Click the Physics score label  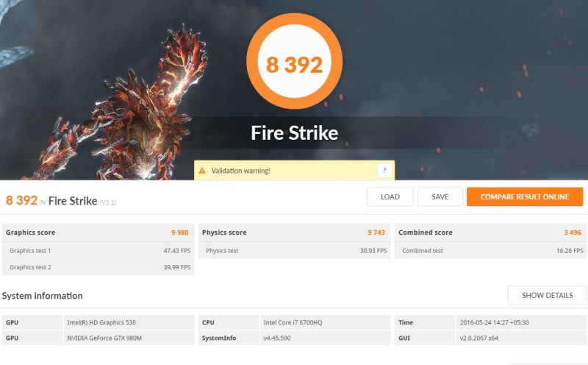click(x=224, y=233)
